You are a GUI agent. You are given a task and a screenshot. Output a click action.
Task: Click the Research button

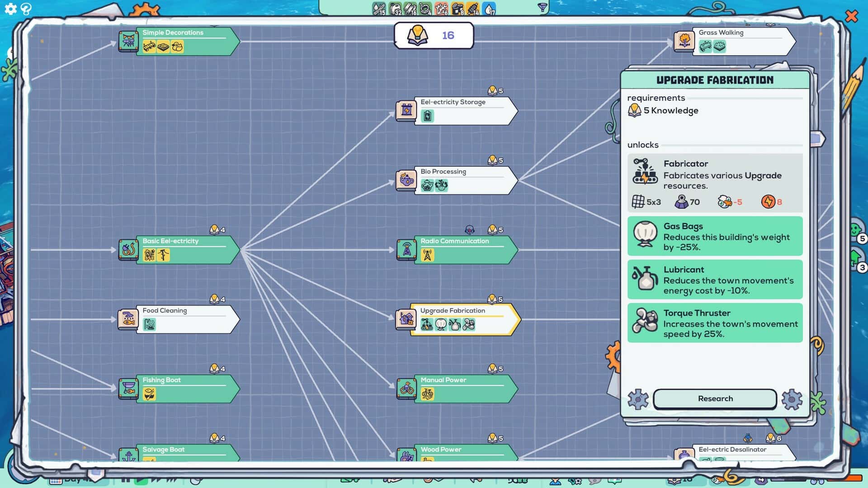(x=715, y=399)
